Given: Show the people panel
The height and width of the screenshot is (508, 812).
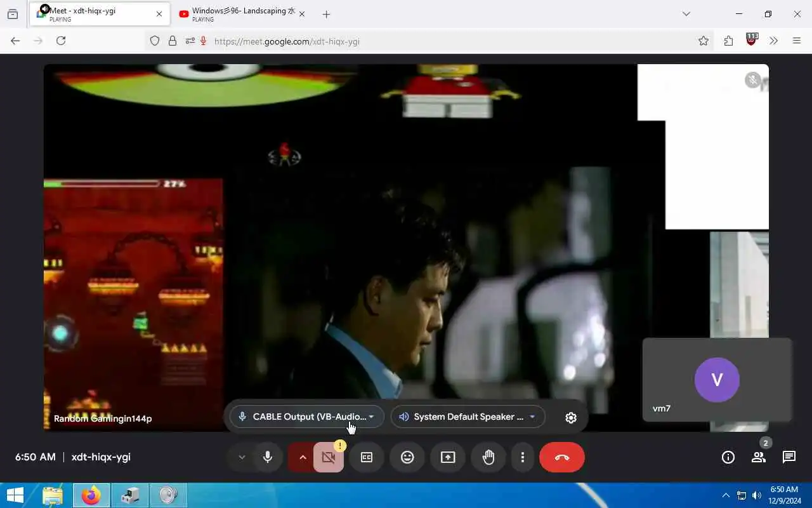Looking at the screenshot, I should click(x=759, y=457).
